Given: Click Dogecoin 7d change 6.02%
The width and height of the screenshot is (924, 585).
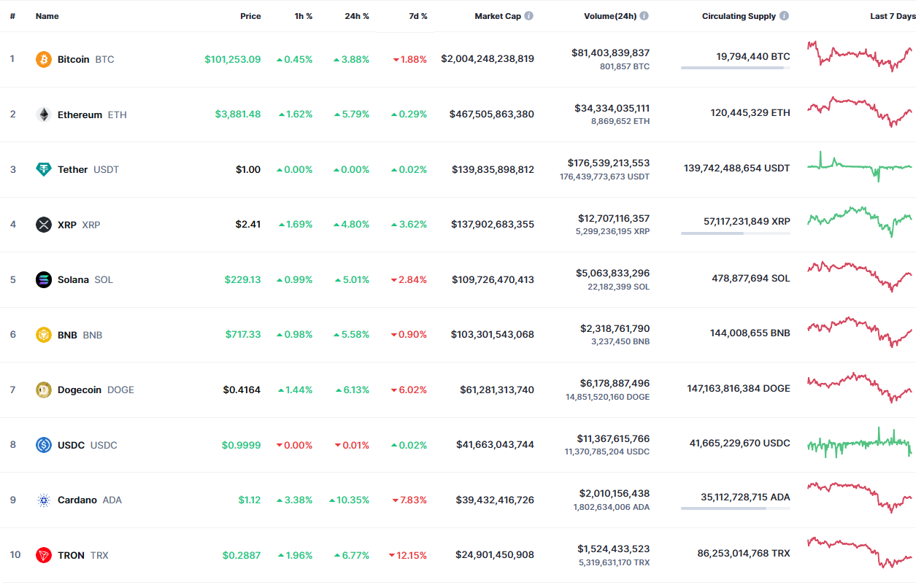Looking at the screenshot, I should (x=409, y=390).
